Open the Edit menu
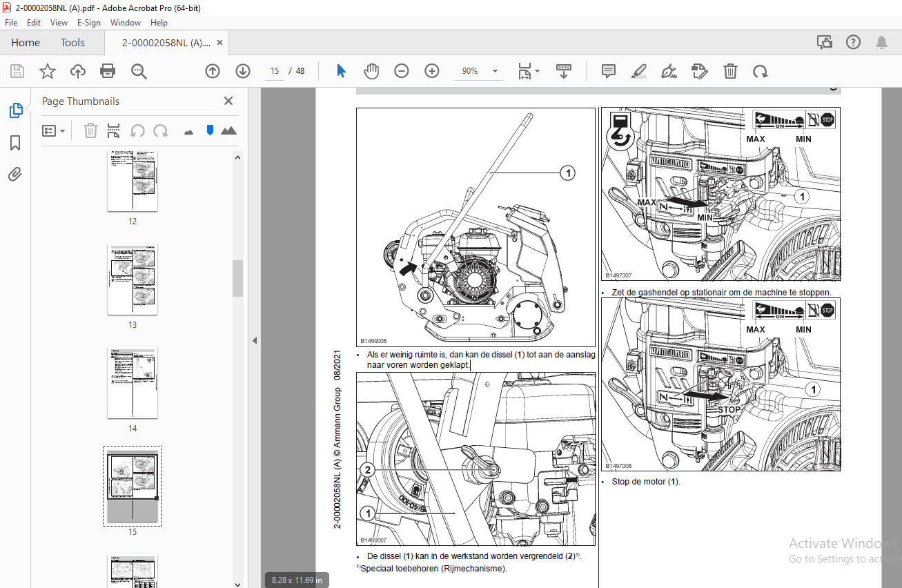The image size is (902, 588). point(34,23)
